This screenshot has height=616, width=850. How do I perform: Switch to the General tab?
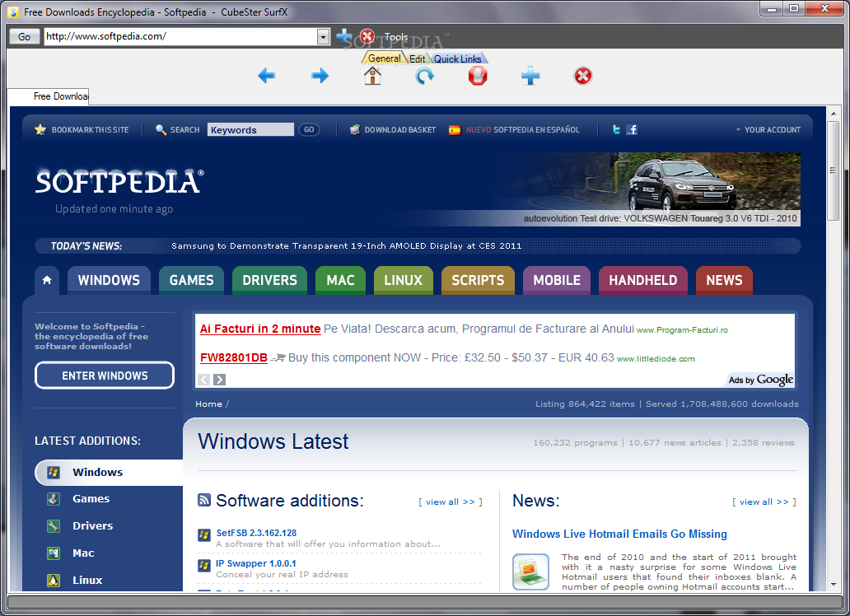(x=384, y=58)
